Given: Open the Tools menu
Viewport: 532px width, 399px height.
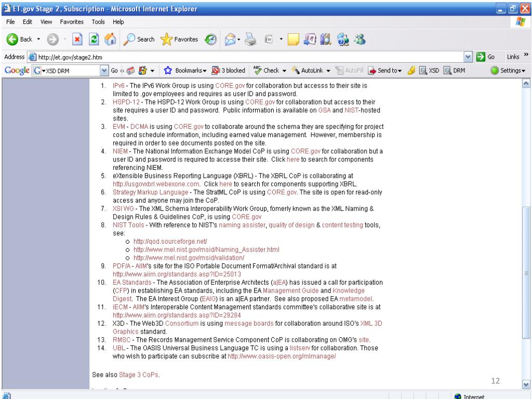Looking at the screenshot, I should point(98,22).
